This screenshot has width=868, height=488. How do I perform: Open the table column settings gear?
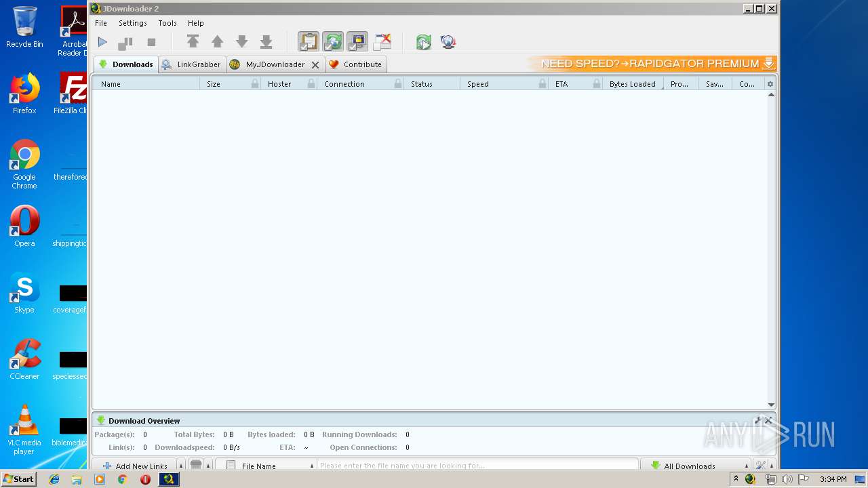[x=770, y=84]
